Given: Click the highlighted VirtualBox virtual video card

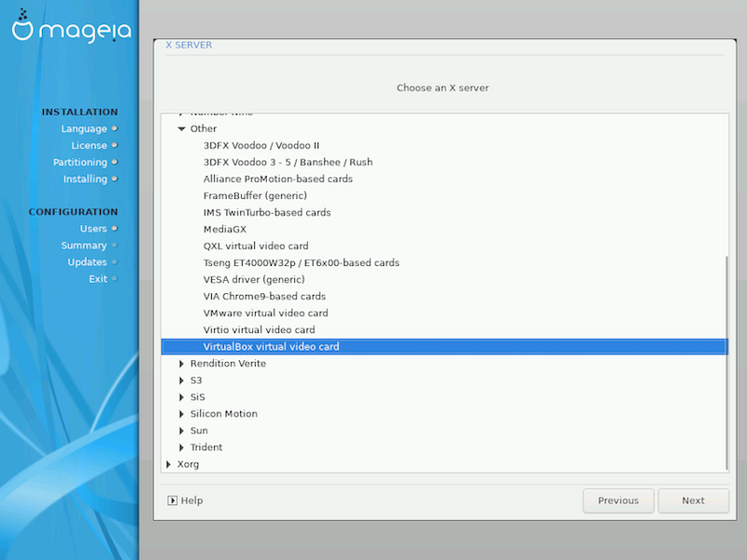Looking at the screenshot, I should click(x=444, y=346).
